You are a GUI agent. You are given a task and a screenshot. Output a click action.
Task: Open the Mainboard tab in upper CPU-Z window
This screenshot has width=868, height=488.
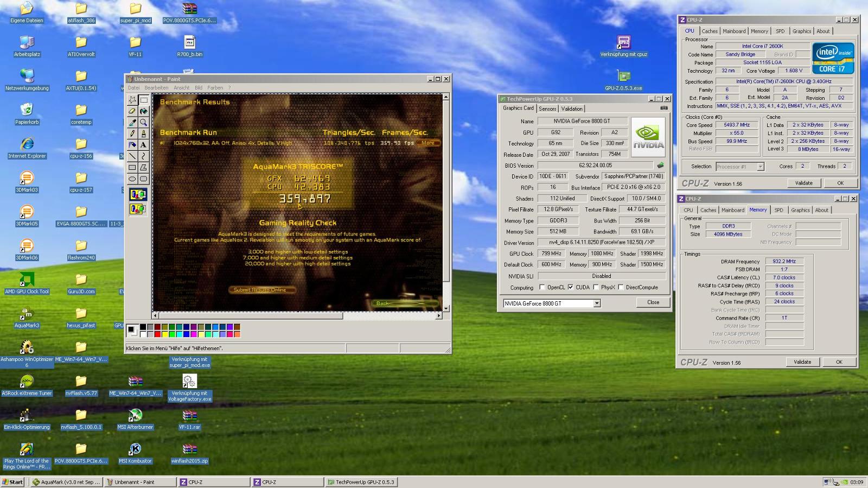coord(734,31)
